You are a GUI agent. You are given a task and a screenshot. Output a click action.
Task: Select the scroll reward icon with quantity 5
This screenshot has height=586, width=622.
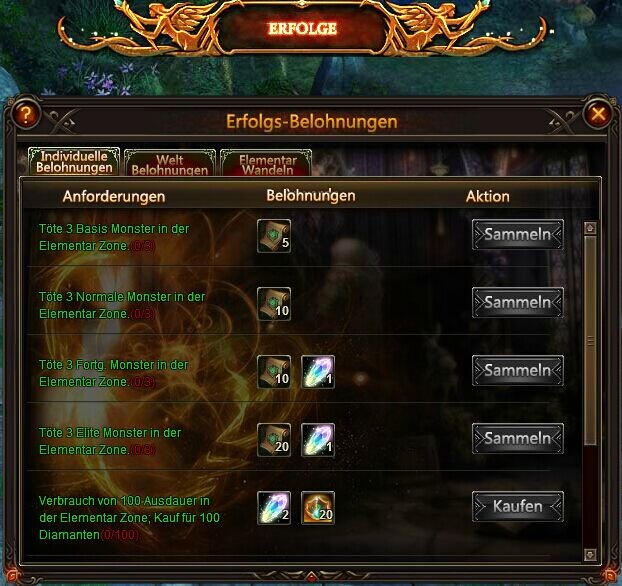274,236
